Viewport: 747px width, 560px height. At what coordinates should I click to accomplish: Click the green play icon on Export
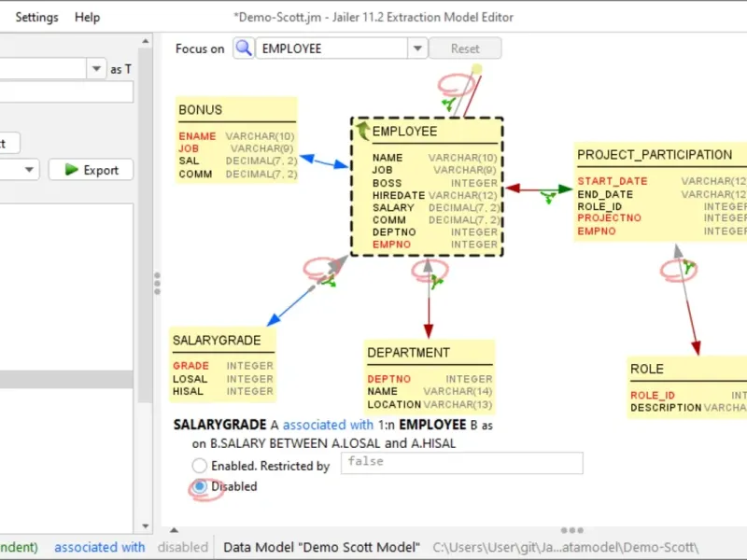pos(71,170)
